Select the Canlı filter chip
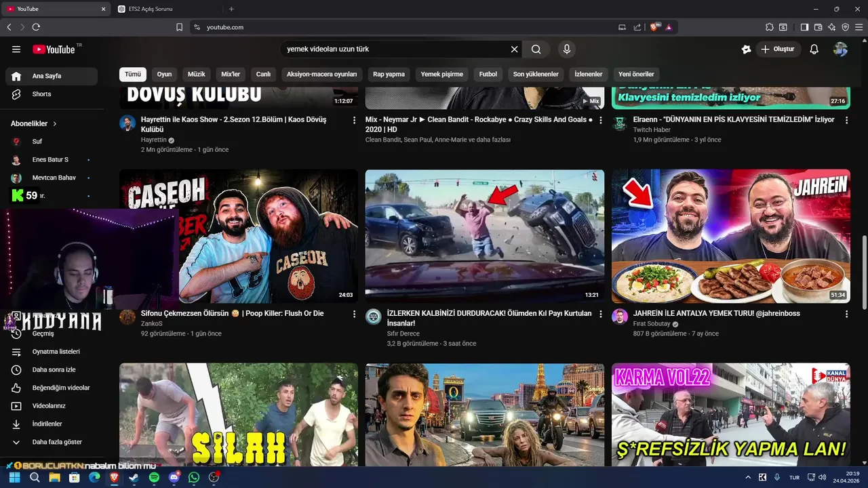The height and width of the screenshot is (488, 868). [x=263, y=75]
